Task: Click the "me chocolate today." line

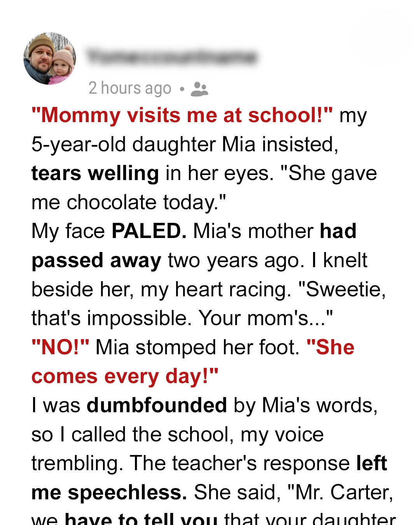Action: click(x=129, y=202)
